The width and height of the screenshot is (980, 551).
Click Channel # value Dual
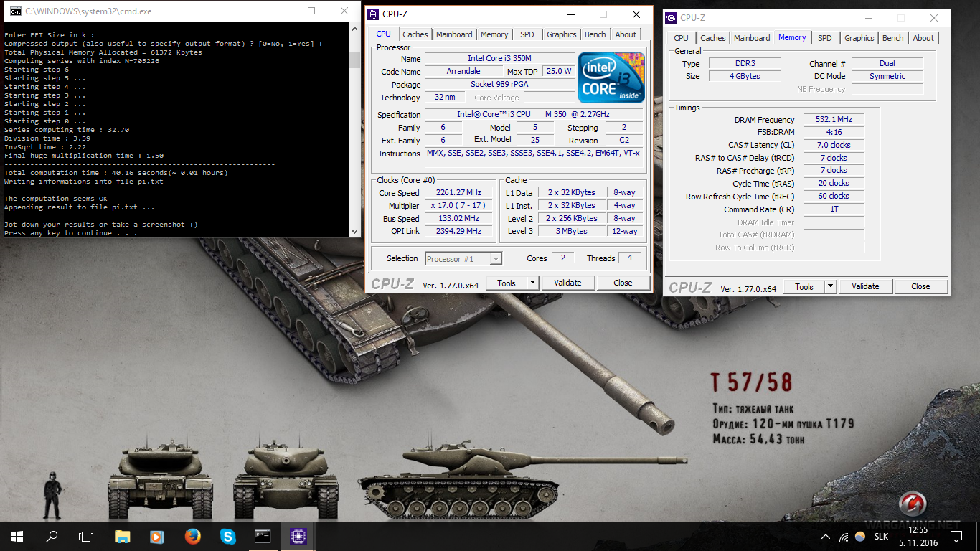(x=887, y=63)
